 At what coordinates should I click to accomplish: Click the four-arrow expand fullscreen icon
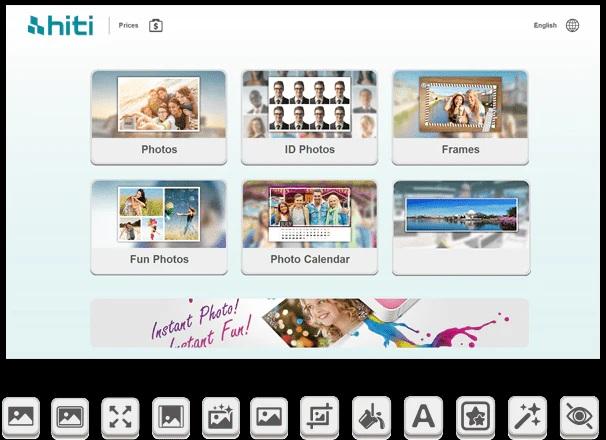[120, 417]
